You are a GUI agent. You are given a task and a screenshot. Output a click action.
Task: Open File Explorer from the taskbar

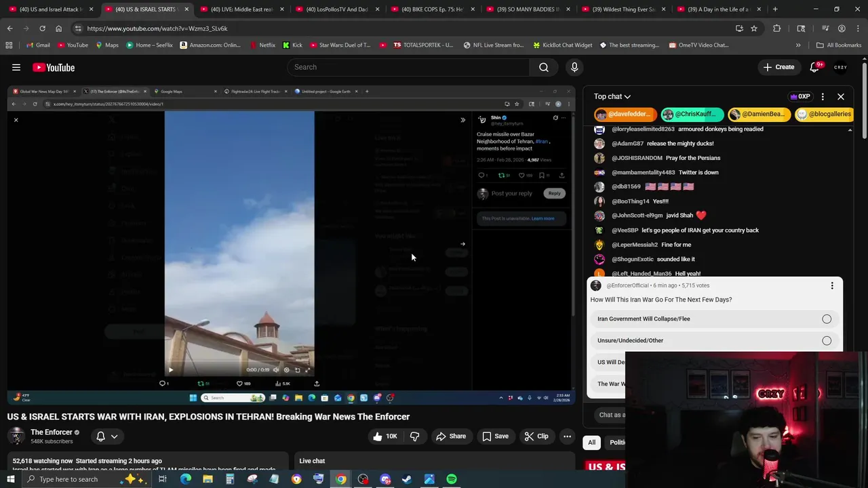[208, 479]
